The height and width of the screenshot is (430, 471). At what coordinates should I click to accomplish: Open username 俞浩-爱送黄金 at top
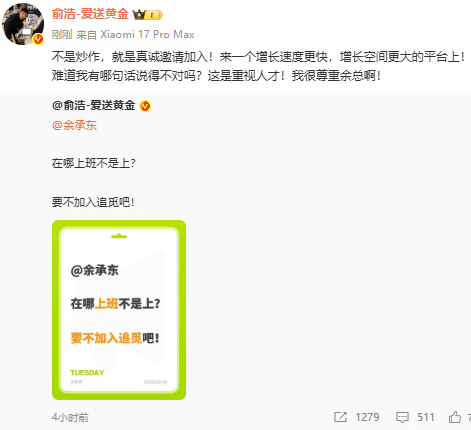coord(90,14)
